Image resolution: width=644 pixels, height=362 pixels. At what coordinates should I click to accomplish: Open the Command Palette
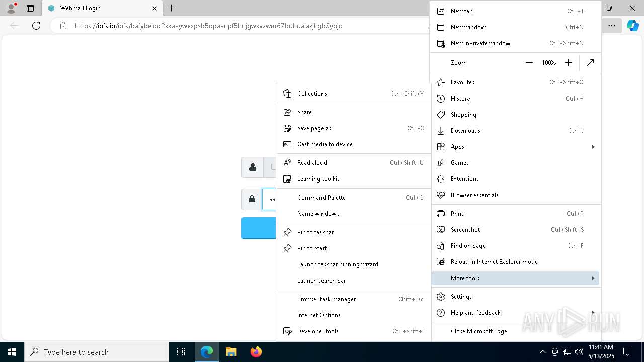pos(353,197)
